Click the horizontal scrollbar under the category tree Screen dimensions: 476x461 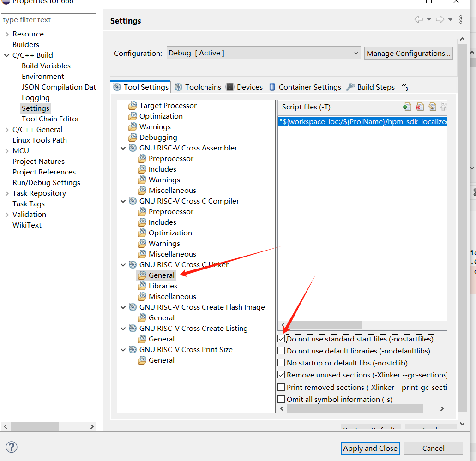[35, 427]
